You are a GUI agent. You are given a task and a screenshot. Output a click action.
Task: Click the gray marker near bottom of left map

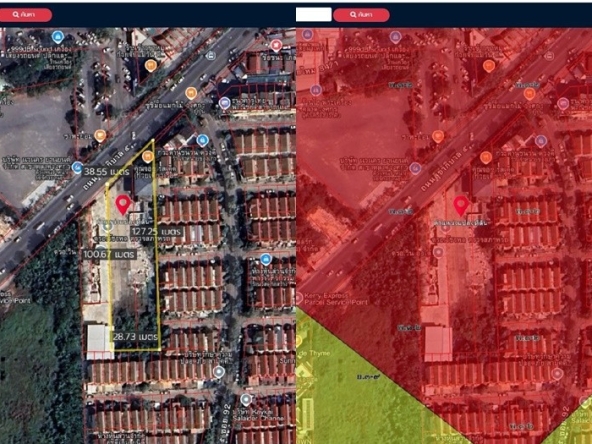pos(246,400)
